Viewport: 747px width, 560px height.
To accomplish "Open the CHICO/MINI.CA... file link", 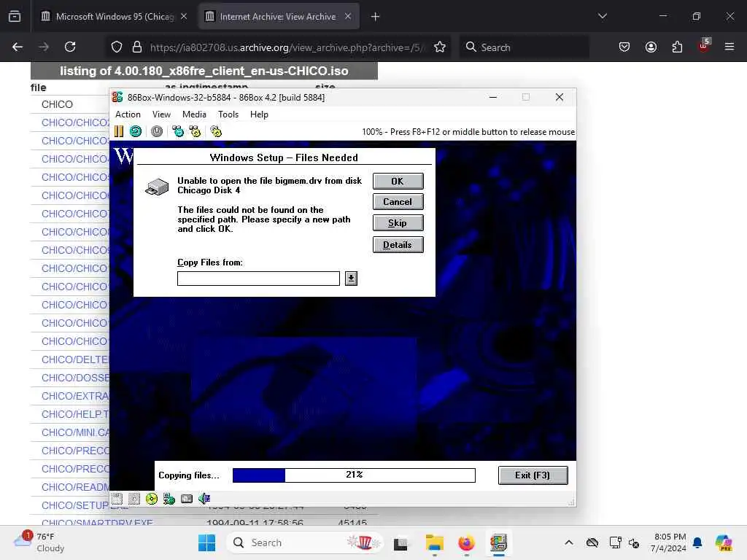I will pyautogui.click(x=75, y=432).
